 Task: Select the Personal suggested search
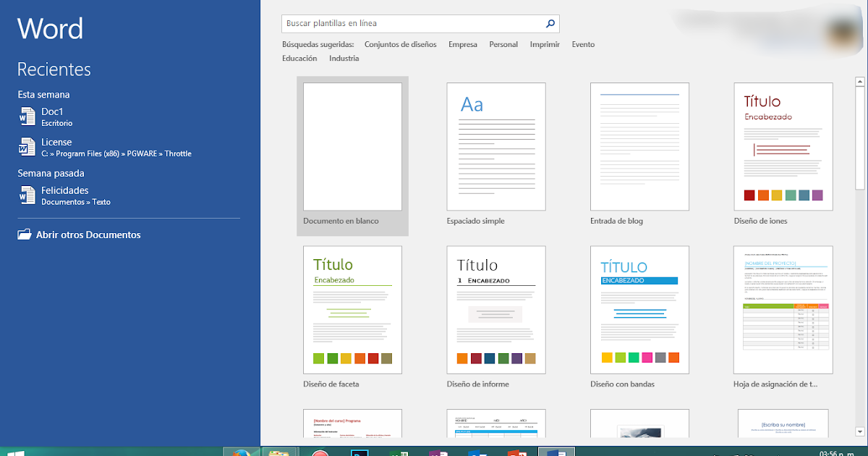503,44
